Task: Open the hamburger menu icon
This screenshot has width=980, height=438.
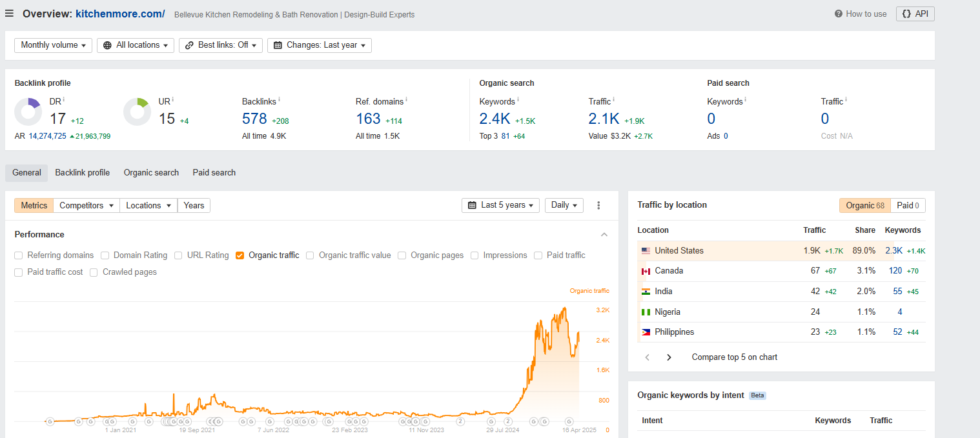Action: tap(9, 14)
